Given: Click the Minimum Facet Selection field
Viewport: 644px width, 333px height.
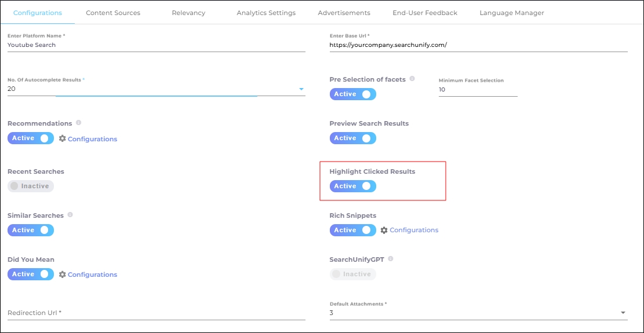Looking at the screenshot, I should point(478,90).
